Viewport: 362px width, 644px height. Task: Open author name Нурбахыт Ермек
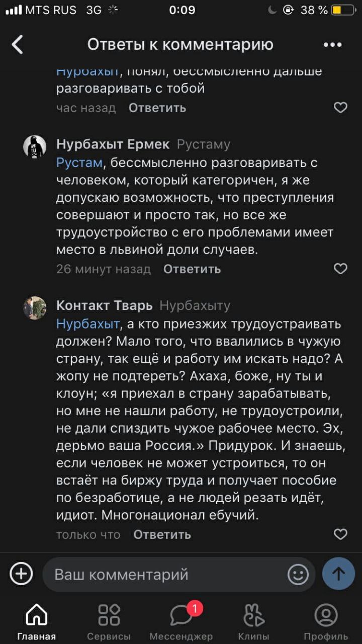[113, 144]
